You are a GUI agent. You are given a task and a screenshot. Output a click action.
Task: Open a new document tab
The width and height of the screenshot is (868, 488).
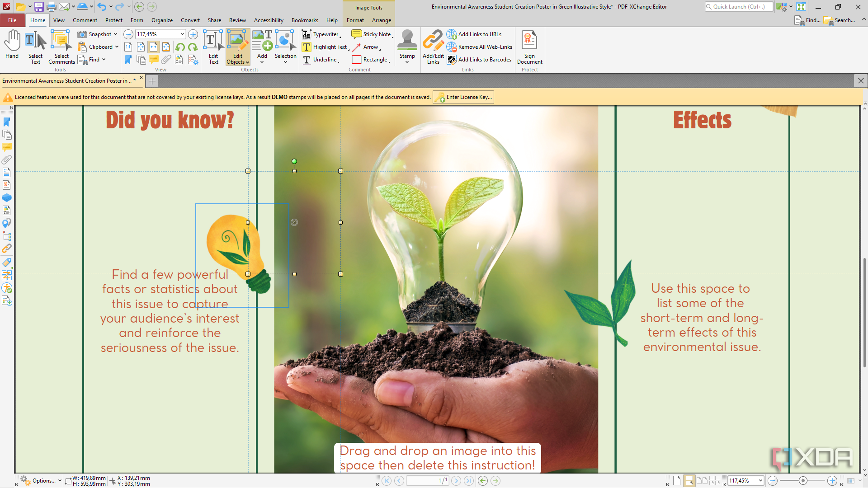[152, 81]
